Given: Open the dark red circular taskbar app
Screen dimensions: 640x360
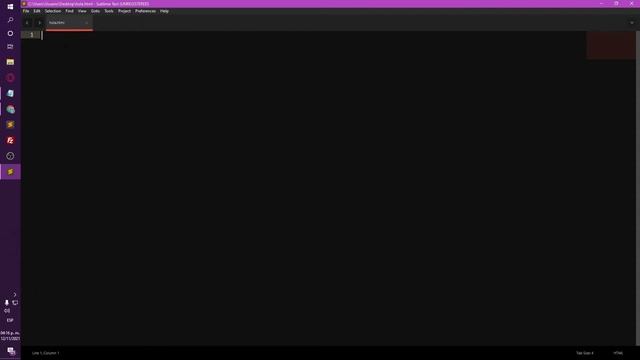Looking at the screenshot, I should coord(10,78).
